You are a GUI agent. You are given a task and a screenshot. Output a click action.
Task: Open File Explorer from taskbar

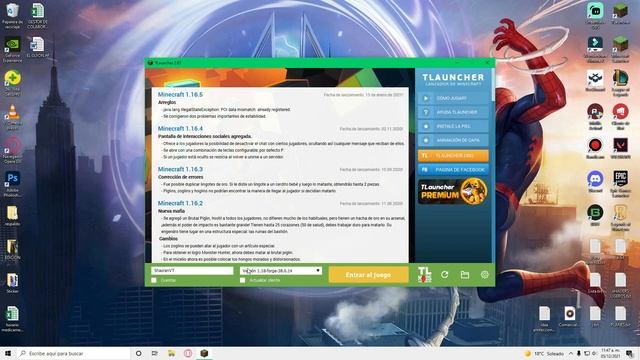pyautogui.click(x=171, y=353)
